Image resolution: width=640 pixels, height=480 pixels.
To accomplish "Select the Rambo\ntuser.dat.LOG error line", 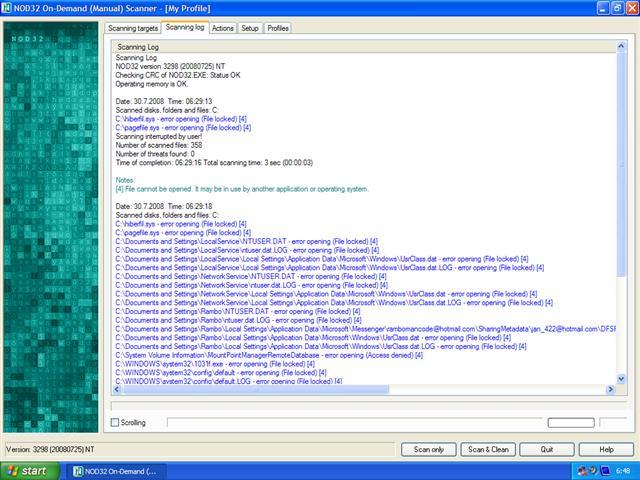I will tap(238, 320).
